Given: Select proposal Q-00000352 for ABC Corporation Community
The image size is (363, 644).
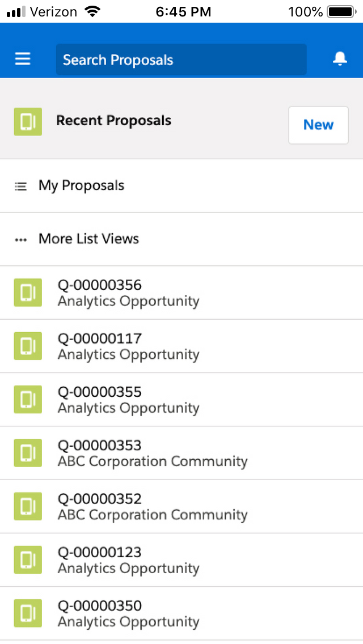Looking at the screenshot, I should tap(151, 506).
